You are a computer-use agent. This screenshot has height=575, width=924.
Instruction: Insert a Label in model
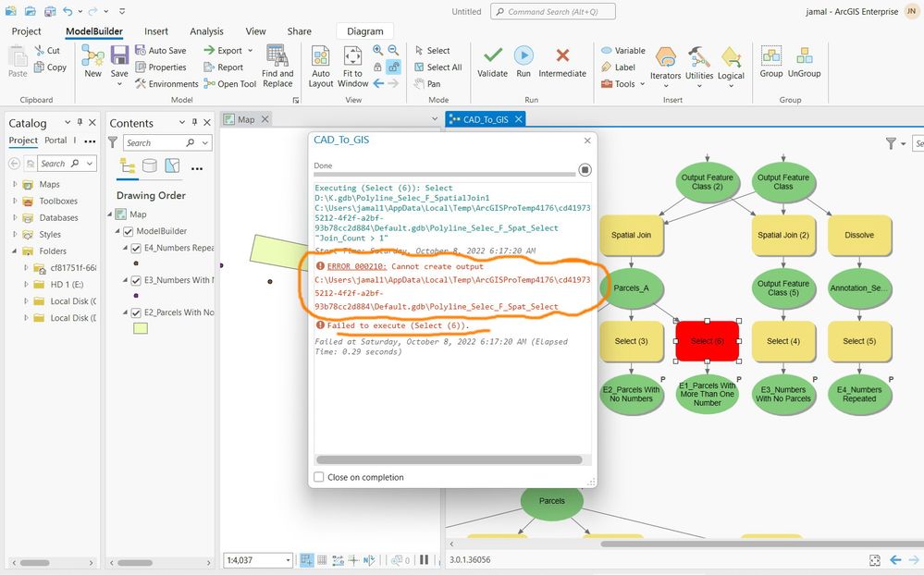(x=618, y=67)
